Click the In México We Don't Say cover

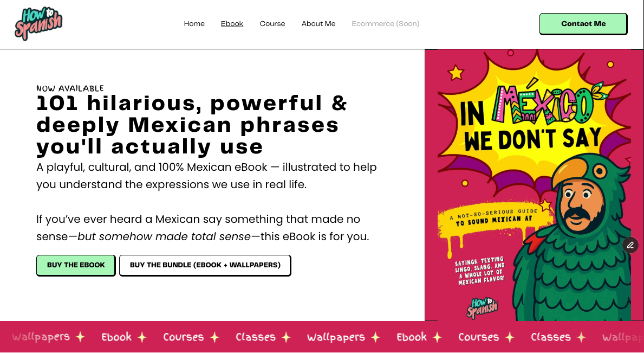tap(534, 185)
